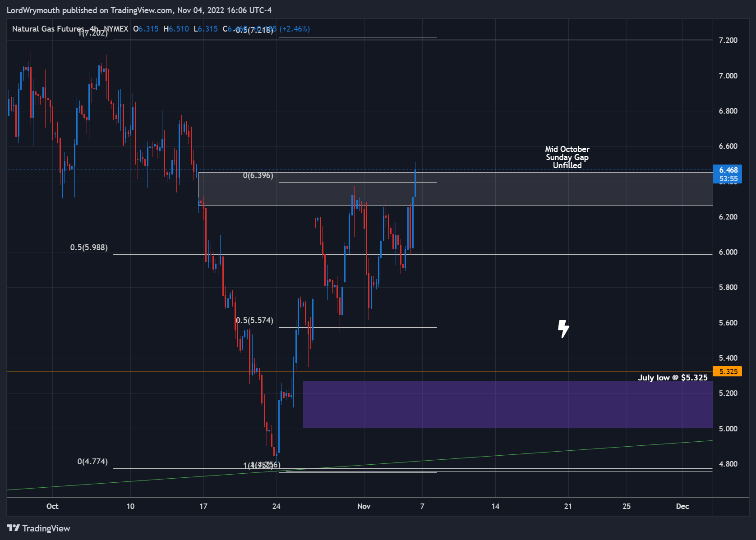Click the H6.510 high value
Screen dimensions: 756x540
(176, 29)
